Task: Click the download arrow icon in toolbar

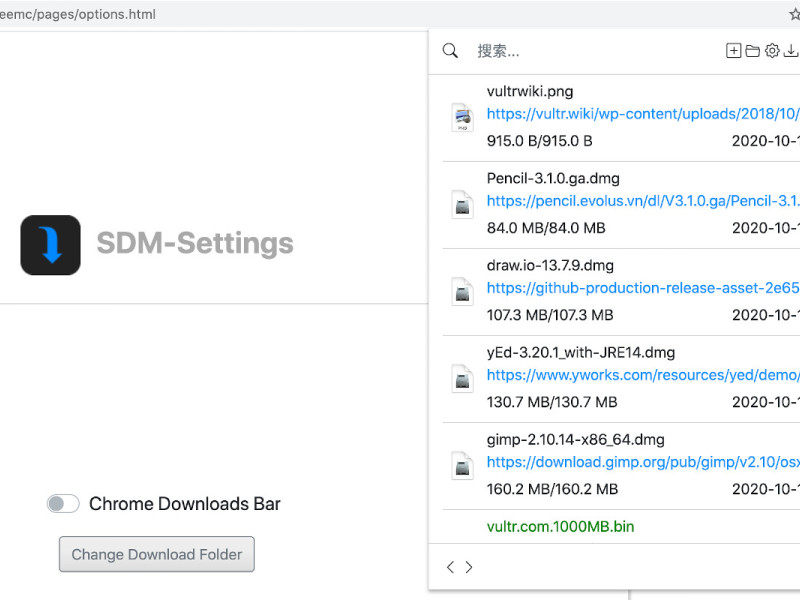Action: point(791,51)
